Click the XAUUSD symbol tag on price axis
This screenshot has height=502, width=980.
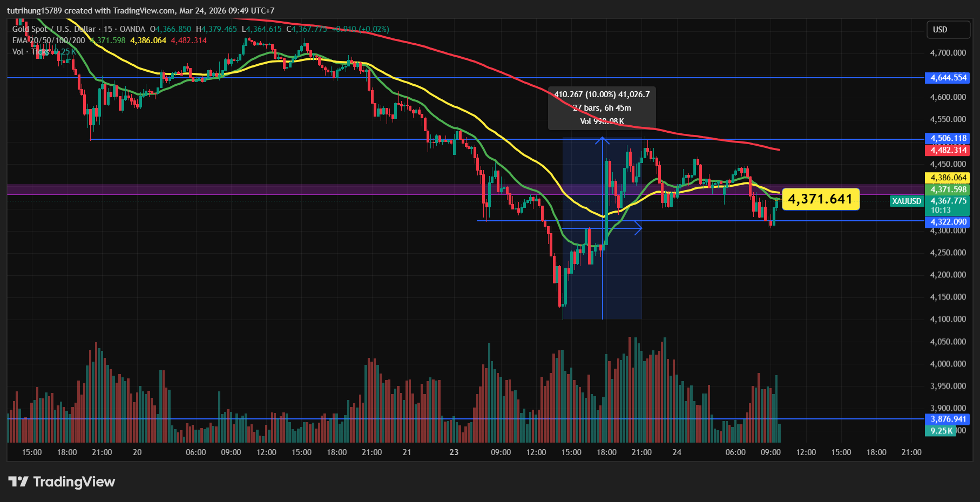coord(906,201)
